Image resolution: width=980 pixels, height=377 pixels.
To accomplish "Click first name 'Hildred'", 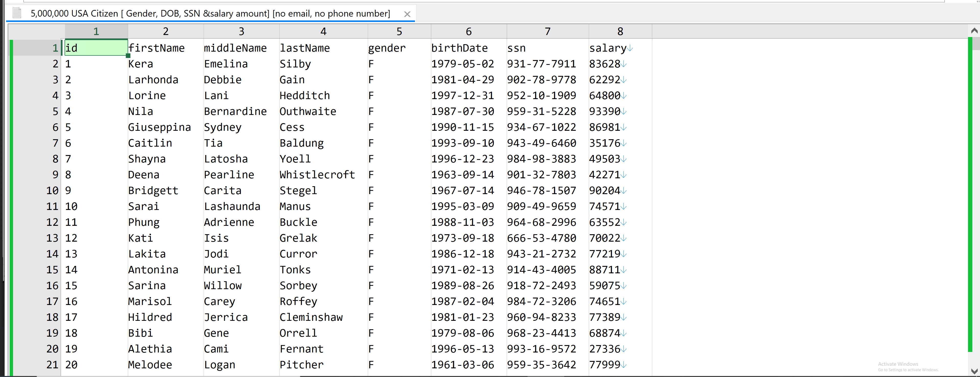I will pos(150,317).
